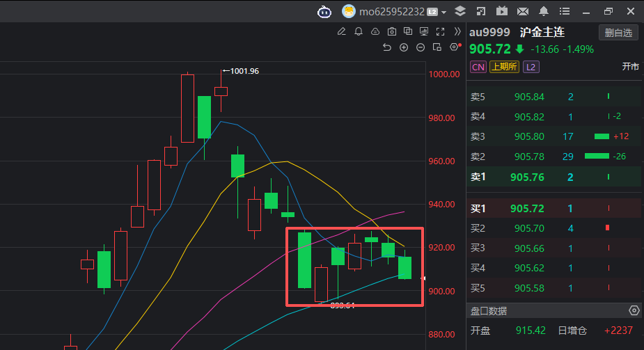This screenshot has height=350, width=644.
Task: Open chart settings hexagon with red dot
Action: 455,47
